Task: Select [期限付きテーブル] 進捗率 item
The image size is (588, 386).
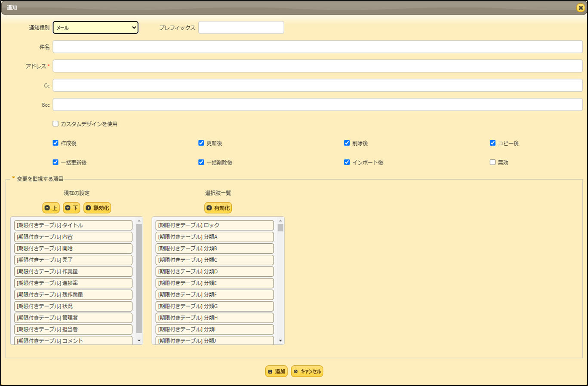Action: tap(73, 283)
